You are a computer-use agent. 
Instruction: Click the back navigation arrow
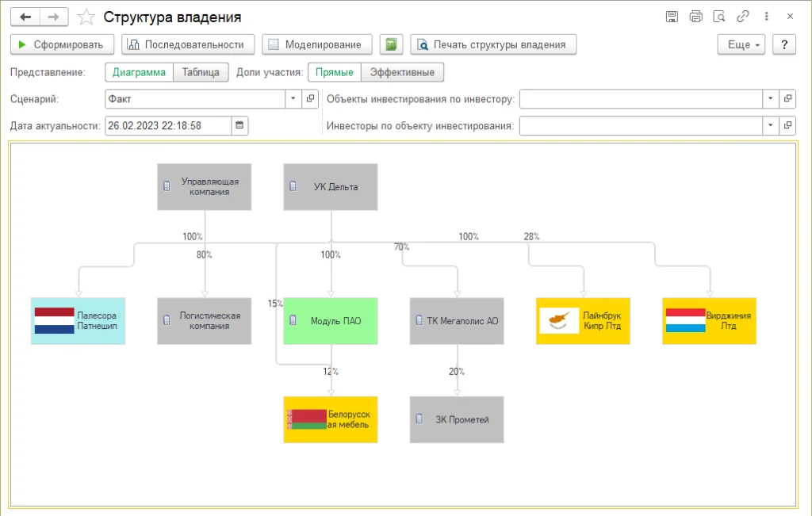pos(25,17)
